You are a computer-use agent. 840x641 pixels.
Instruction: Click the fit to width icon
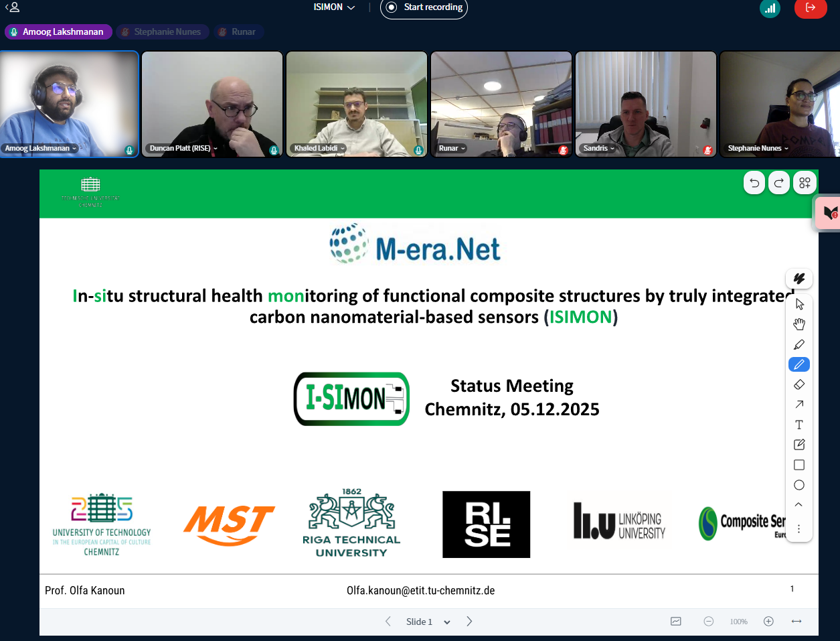[796, 622]
